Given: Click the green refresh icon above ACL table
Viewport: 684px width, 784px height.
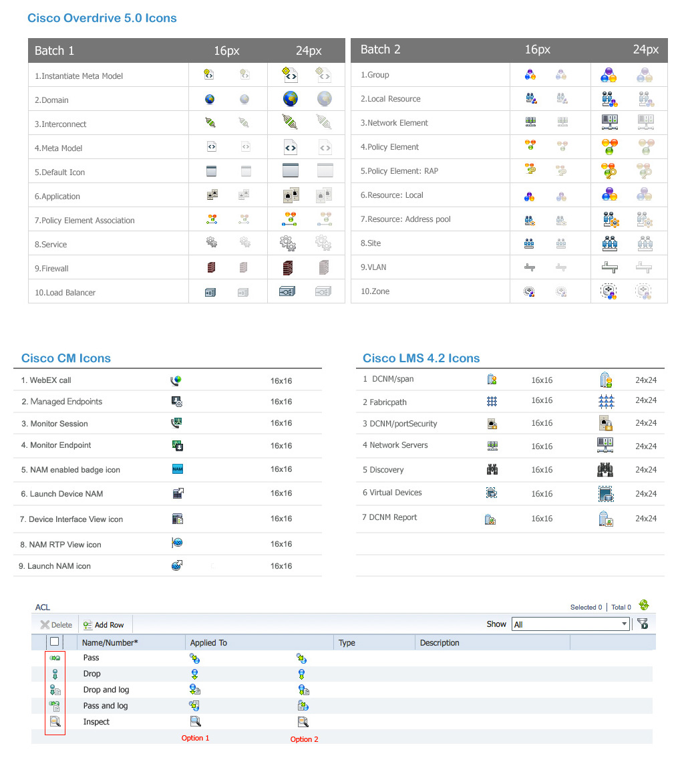Looking at the screenshot, I should [x=644, y=606].
